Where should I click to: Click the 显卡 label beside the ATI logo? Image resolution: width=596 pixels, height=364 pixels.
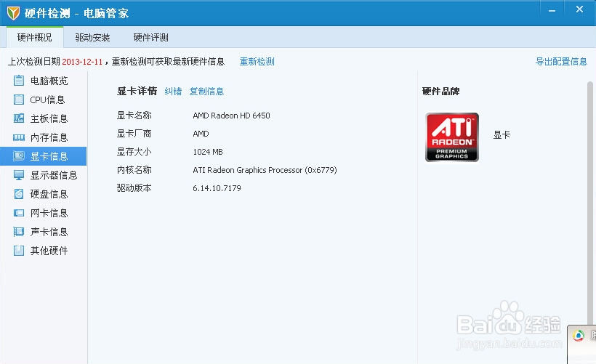click(x=502, y=135)
